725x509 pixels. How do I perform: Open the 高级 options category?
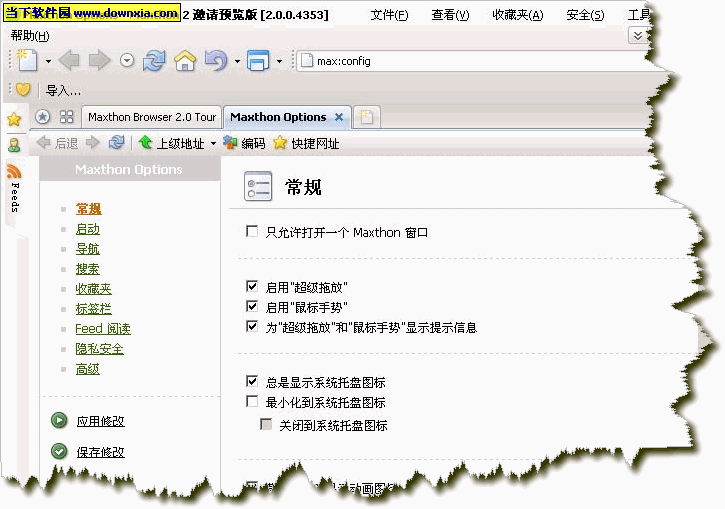coord(88,369)
